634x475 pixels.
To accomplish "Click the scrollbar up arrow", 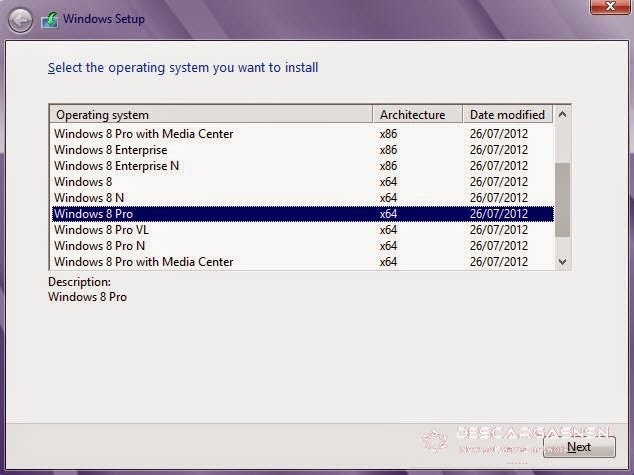I will (562, 115).
